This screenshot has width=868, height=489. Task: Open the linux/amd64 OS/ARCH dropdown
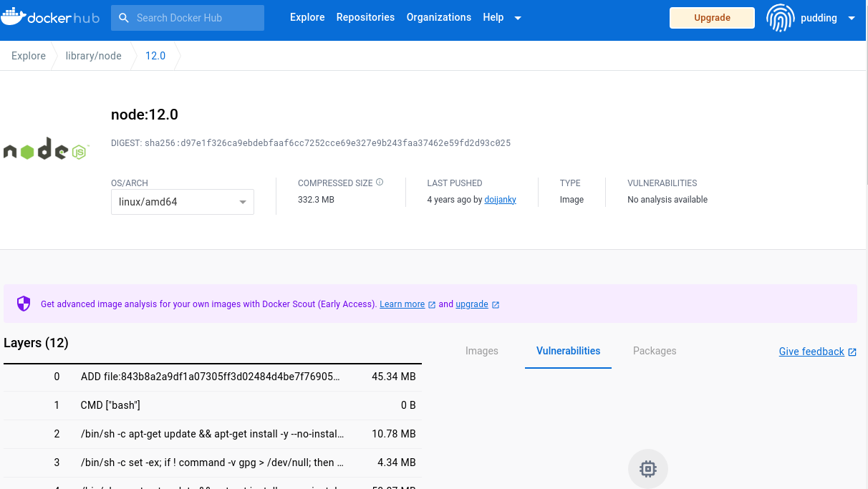point(183,202)
